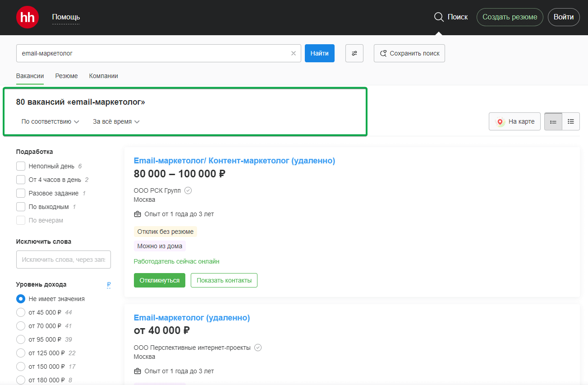Show vacancies На карте

(514, 121)
